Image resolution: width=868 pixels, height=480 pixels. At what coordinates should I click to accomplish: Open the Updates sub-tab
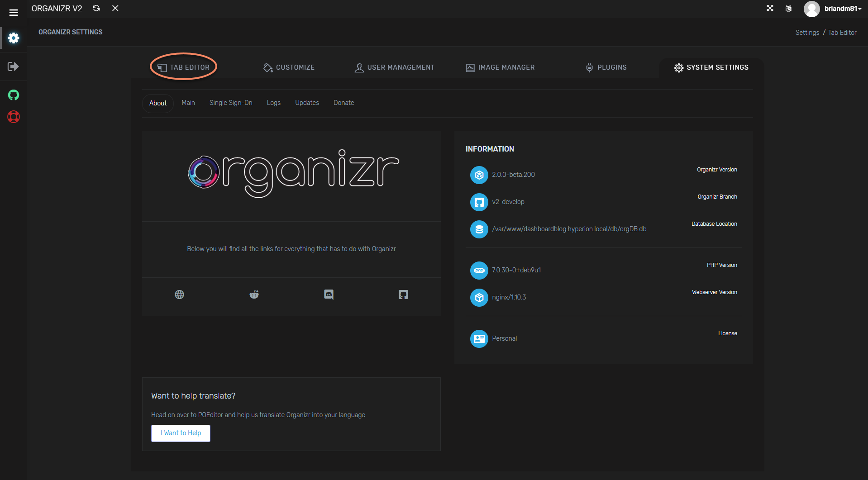307,103
